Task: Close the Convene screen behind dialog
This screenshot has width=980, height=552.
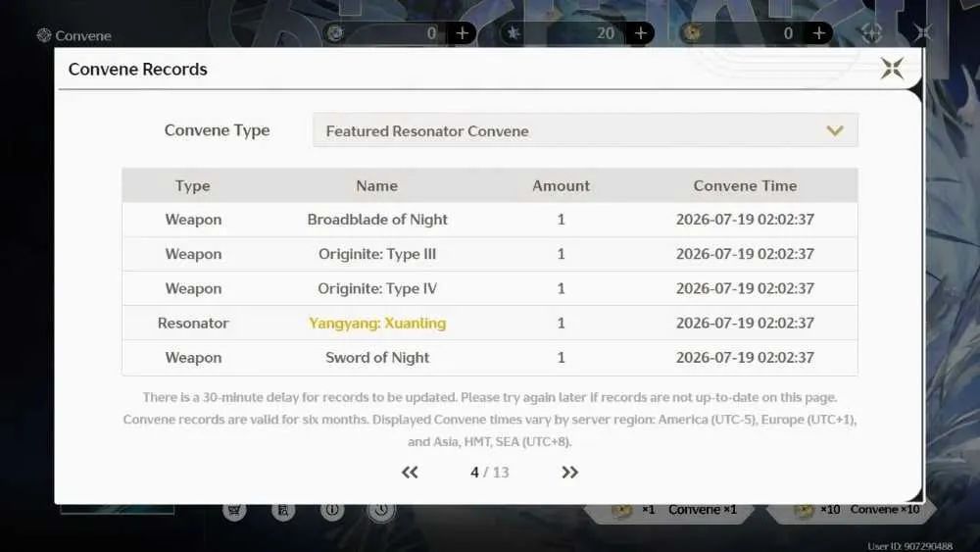Action: (923, 32)
